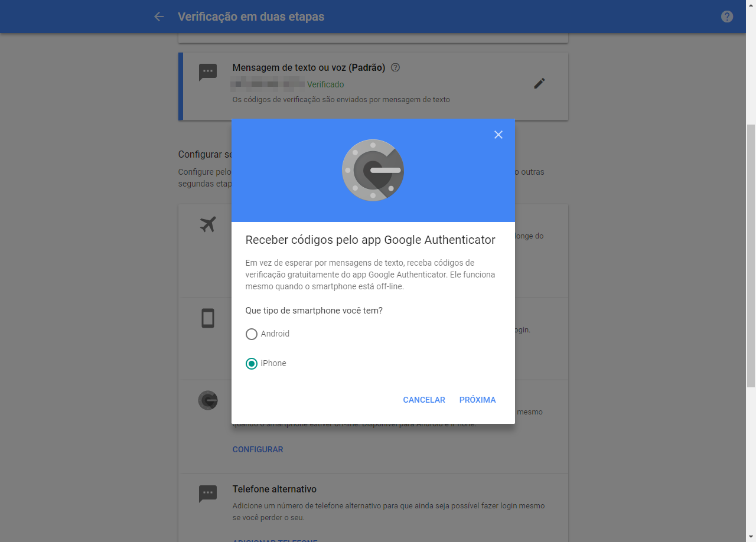756x542 pixels.
Task: Open the CONFIGURAR link for Authenticator
Action: point(258,449)
